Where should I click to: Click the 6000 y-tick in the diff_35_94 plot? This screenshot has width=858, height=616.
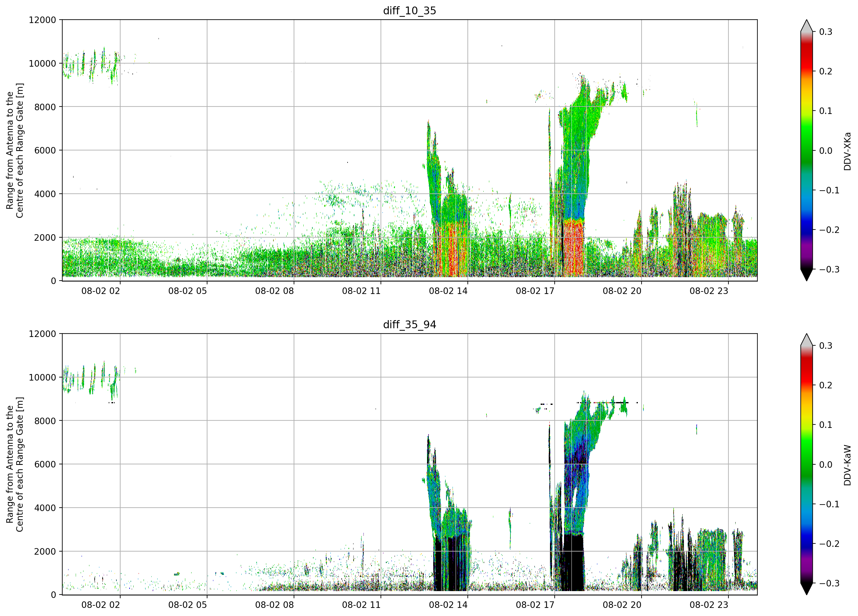click(45, 464)
